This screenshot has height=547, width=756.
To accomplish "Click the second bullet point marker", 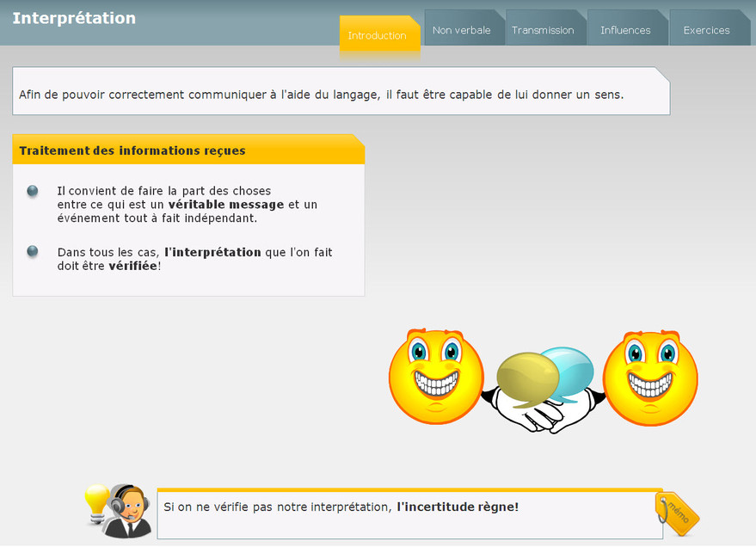I will 33,251.
